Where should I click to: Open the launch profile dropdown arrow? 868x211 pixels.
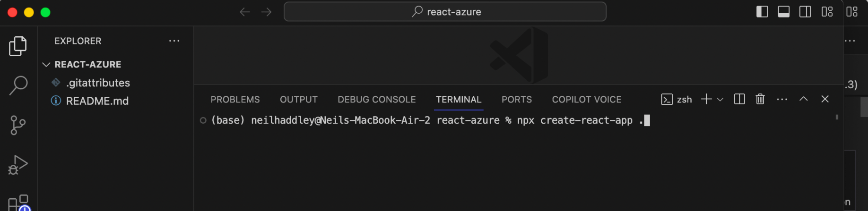click(x=720, y=100)
